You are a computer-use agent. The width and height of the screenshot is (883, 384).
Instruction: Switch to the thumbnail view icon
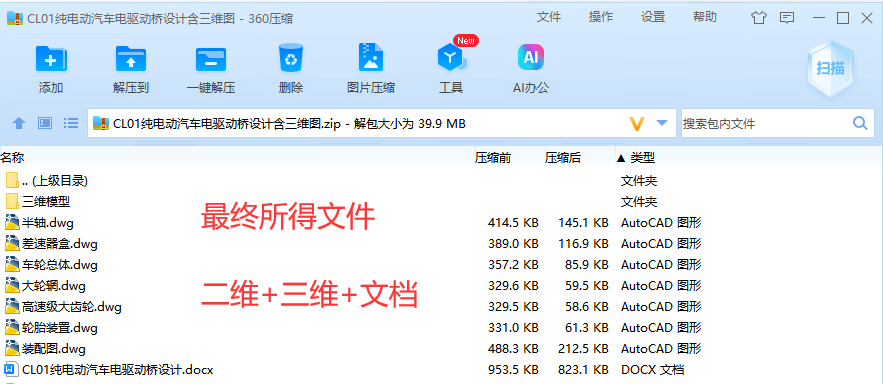click(x=45, y=123)
